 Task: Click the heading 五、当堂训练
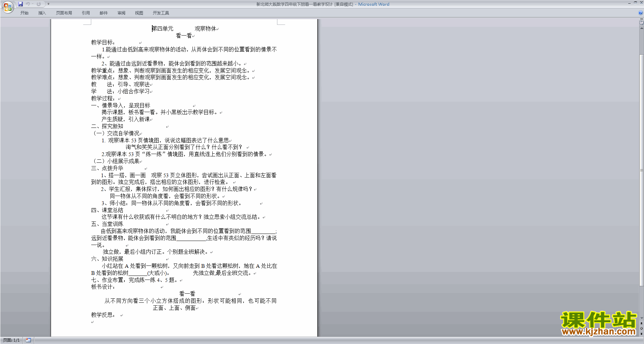pyautogui.click(x=107, y=224)
